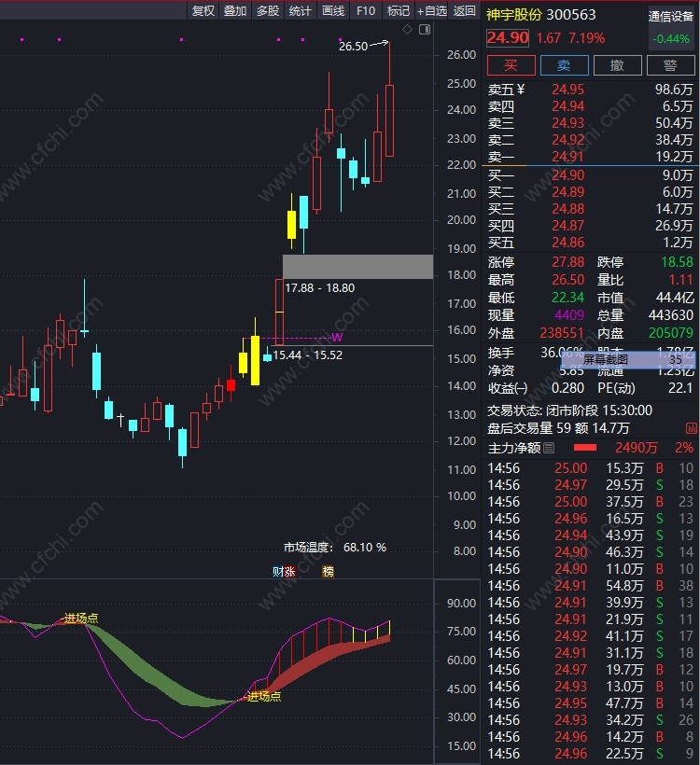The image size is (700, 765).
Task: Click the magenta W marker on the chart
Action: tap(337, 337)
